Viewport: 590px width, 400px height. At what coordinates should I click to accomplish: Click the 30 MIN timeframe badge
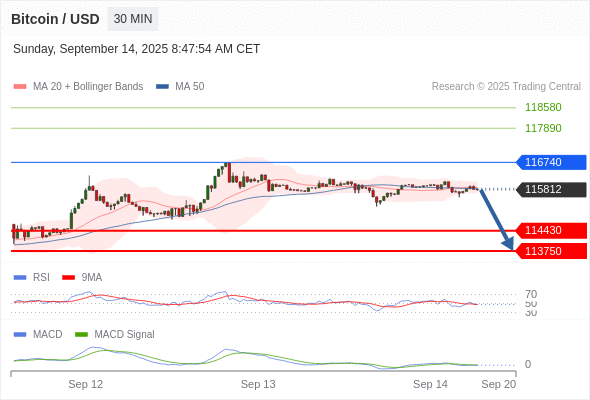(x=133, y=19)
